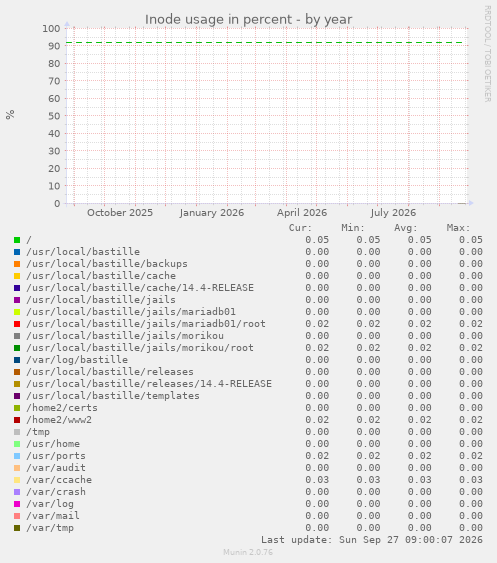Click the Cur value 0.03 for /var/ccache
The height and width of the screenshot is (563, 497).
(317, 480)
